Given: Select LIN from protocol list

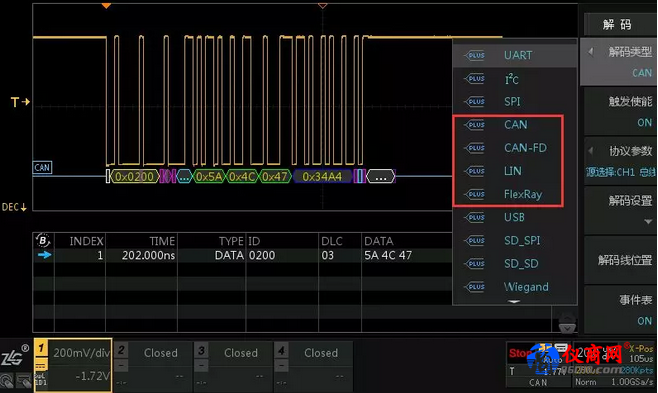Looking at the screenshot, I should tap(512, 171).
